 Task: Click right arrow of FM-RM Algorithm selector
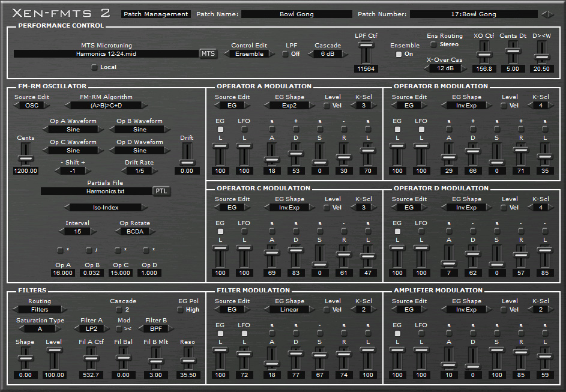coord(145,106)
